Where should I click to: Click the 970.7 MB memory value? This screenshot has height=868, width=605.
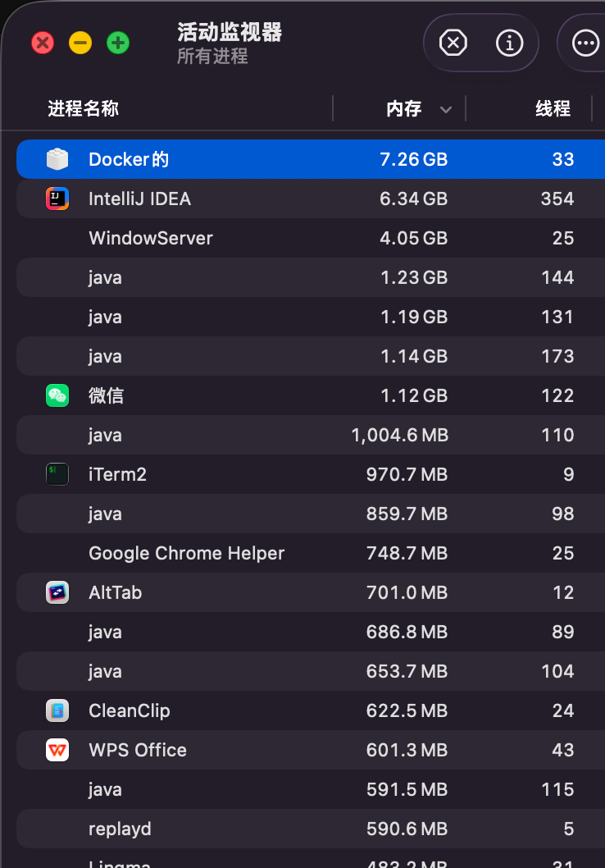(x=407, y=474)
